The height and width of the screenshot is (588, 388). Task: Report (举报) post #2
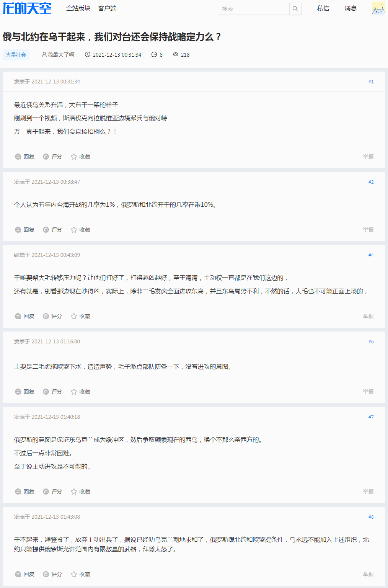point(368,230)
